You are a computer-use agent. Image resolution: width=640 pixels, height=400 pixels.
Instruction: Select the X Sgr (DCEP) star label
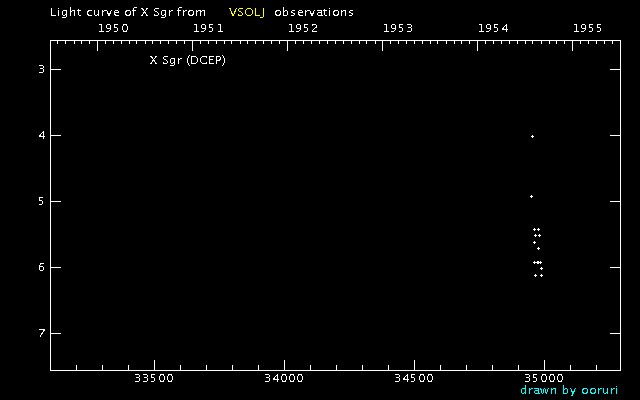tap(187, 60)
